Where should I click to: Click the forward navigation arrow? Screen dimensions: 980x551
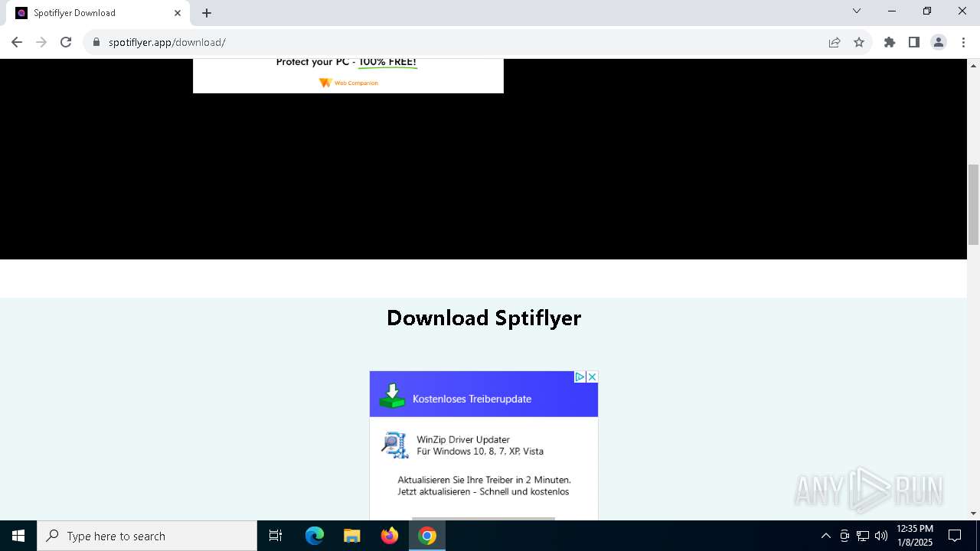[x=41, y=42]
